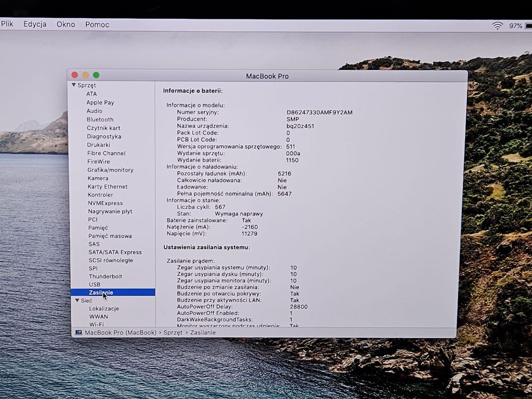Select Thunderbolt in the sidebar
Viewport: 532px width, 399px height.
pyautogui.click(x=105, y=276)
